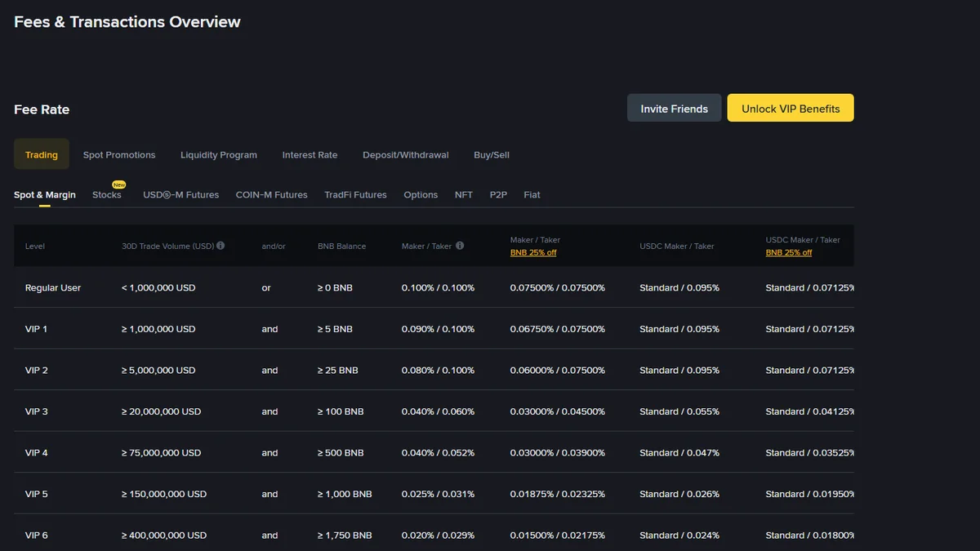Viewport: 980px width, 551px height.
Task: Click the Invite Friends button
Action: point(675,109)
